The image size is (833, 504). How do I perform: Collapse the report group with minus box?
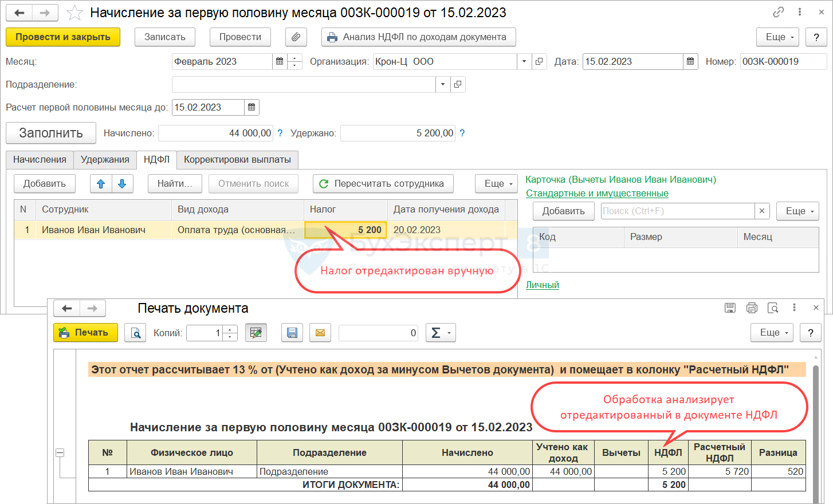point(60,452)
